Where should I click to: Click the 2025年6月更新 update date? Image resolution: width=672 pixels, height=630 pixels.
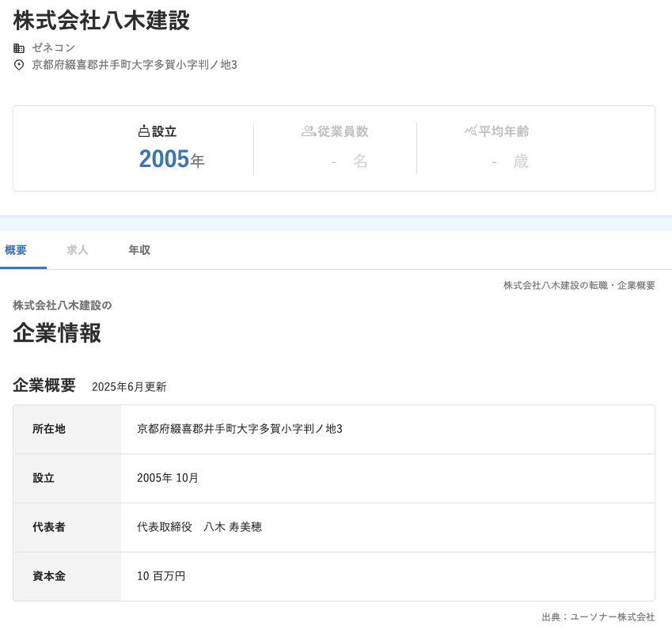[129, 387]
